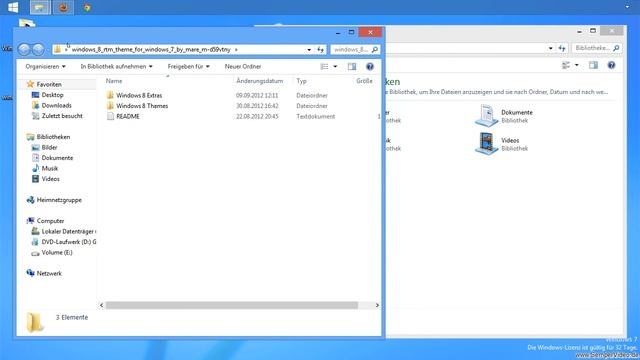Open the Windows 8 Extras folder
Screen dimensions: 640x360
point(139,95)
